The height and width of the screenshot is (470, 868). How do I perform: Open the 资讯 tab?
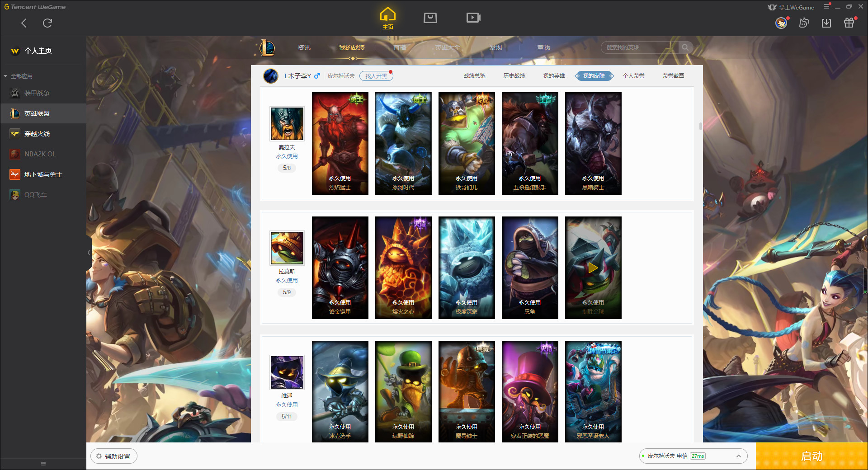[304, 47]
